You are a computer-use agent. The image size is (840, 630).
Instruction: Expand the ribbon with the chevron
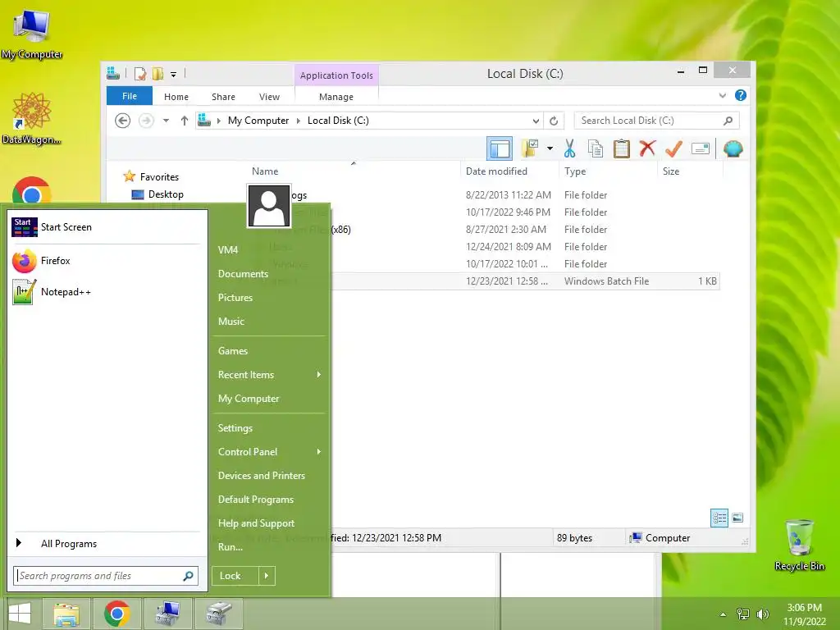(x=722, y=96)
